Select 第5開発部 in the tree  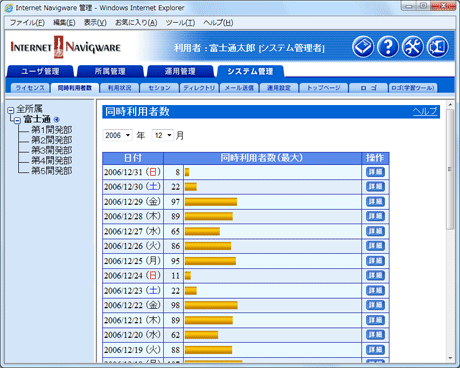pos(52,171)
